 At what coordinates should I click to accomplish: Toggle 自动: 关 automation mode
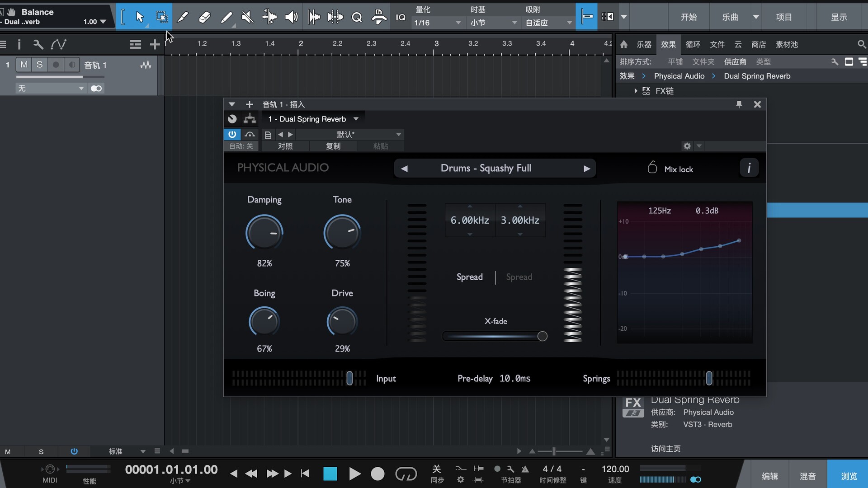(241, 146)
